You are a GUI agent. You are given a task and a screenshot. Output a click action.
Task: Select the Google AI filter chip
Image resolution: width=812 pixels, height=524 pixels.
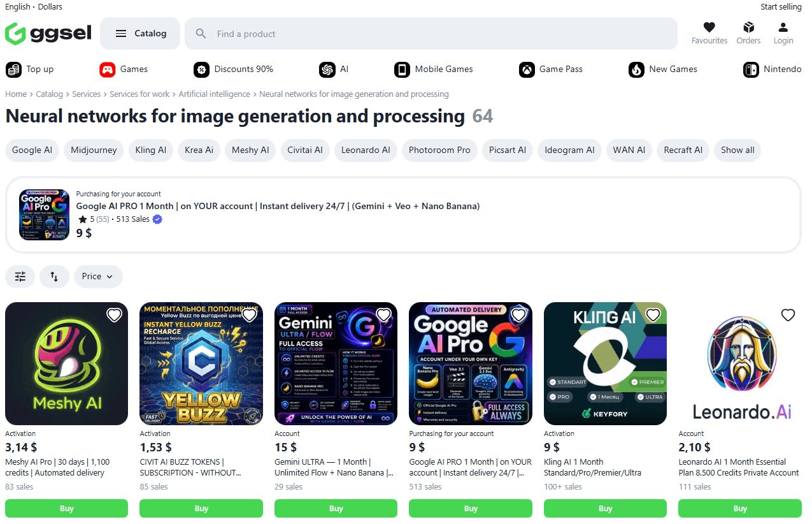pyautogui.click(x=32, y=150)
